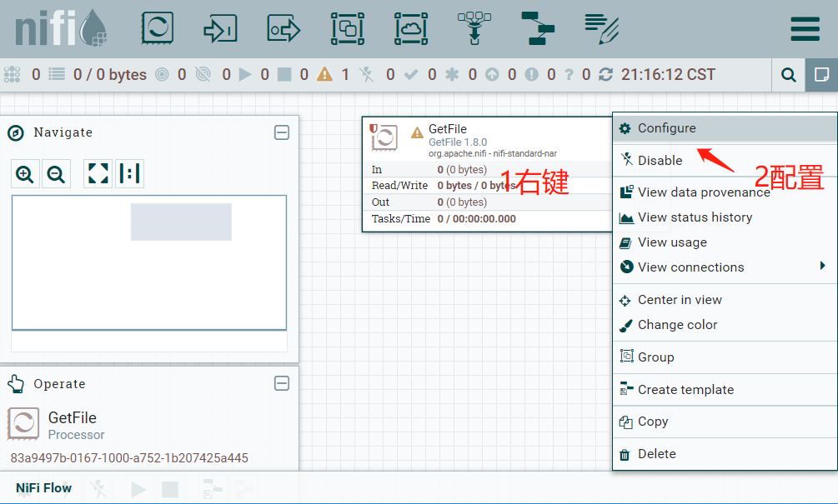This screenshot has width=838, height=504.
Task: Click the NiFi Flow breadcrumb link
Action: click(x=44, y=488)
